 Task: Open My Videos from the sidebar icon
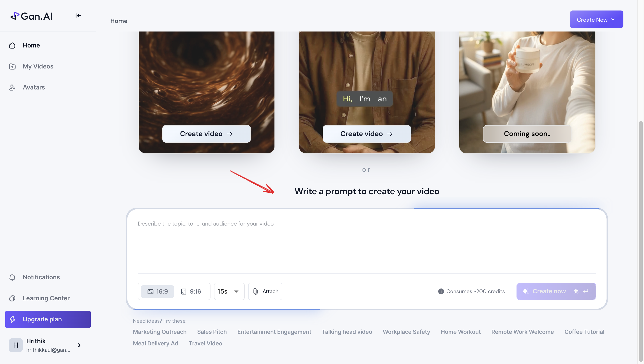point(12,66)
